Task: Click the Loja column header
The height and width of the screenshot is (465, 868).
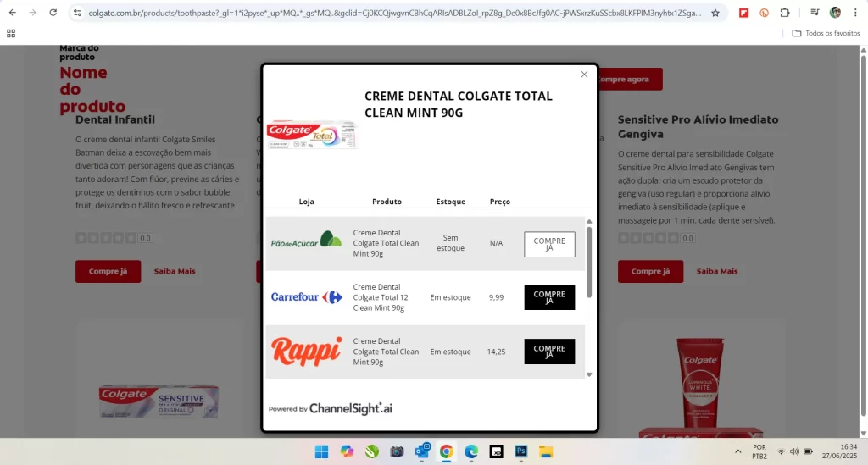Action: 306,202
